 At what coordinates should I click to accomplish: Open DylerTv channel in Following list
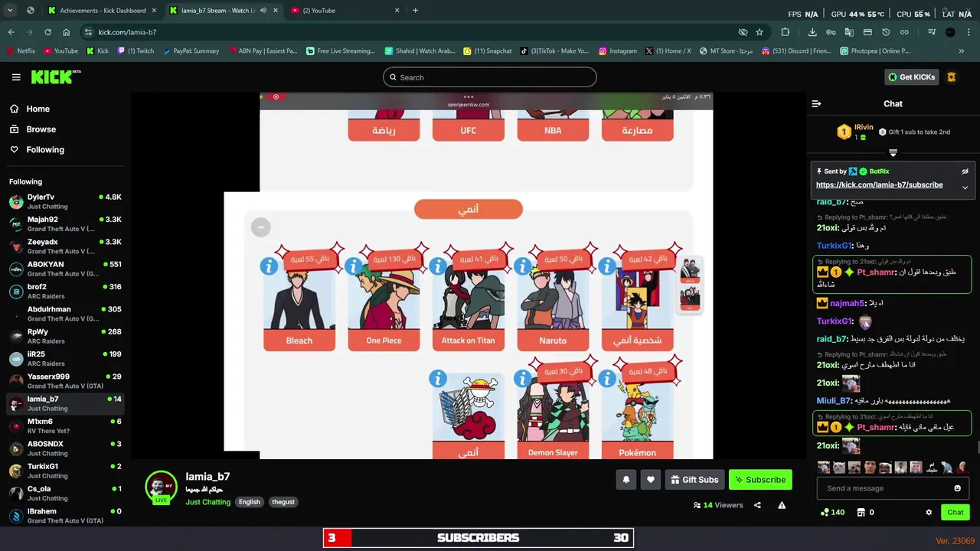point(65,201)
